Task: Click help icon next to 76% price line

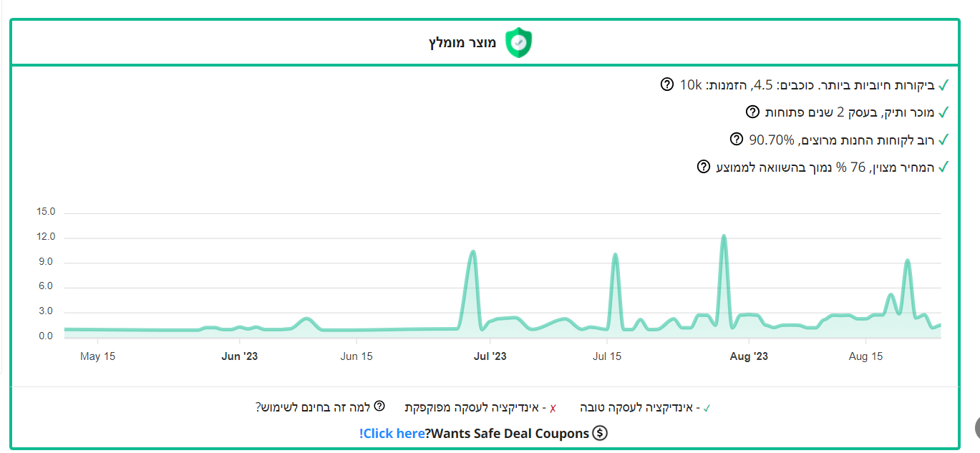Action: (x=704, y=167)
